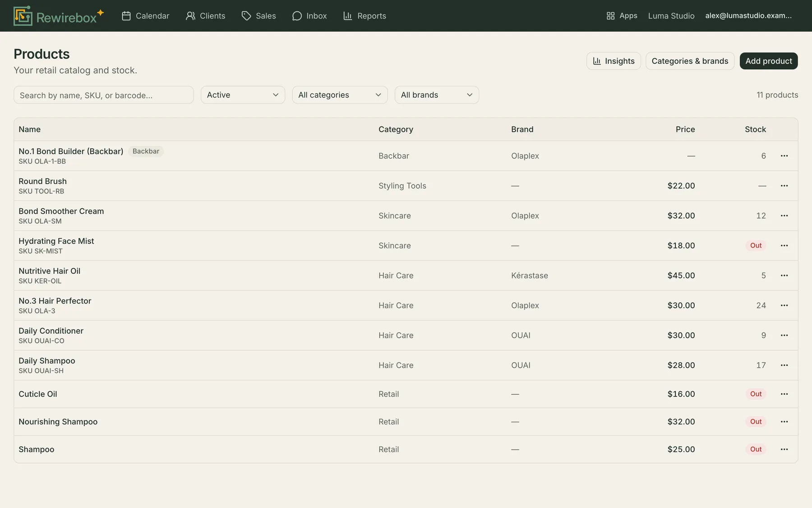Viewport: 812px width, 508px height.
Task: Expand the All brands filter
Action: tap(437, 95)
